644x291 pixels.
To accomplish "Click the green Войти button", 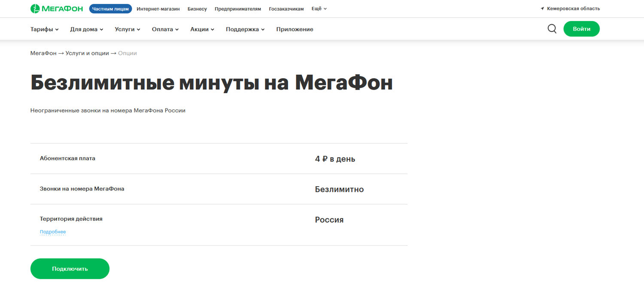I will coord(581,29).
